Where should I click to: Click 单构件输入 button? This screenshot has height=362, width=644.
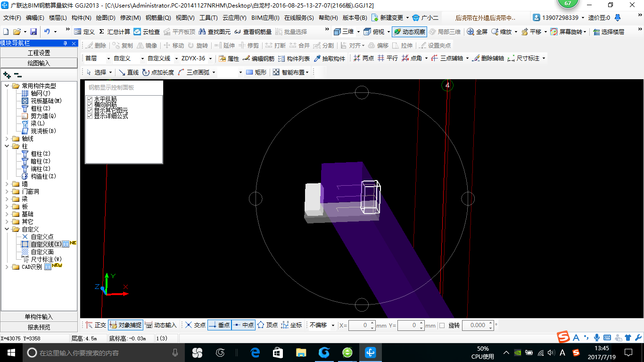tap(39, 317)
